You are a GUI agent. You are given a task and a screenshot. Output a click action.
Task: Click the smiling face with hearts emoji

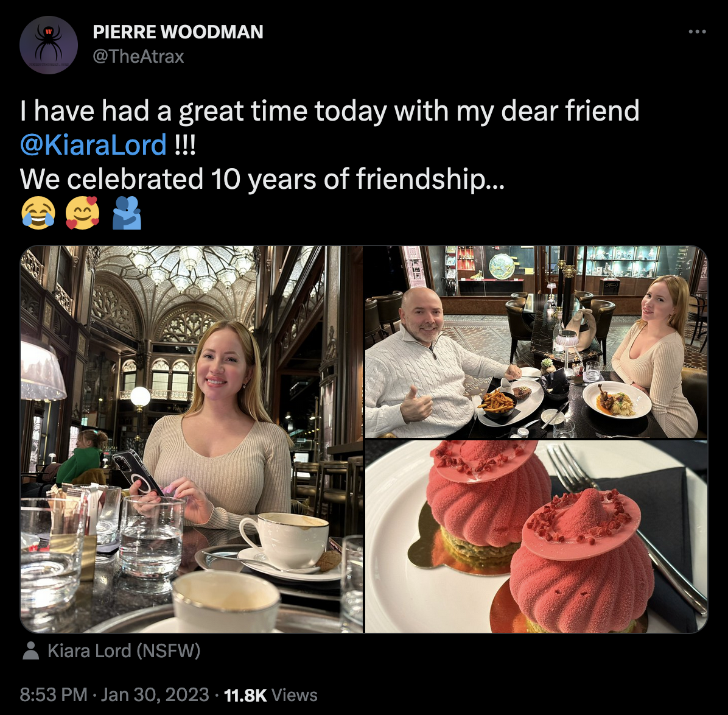83,214
